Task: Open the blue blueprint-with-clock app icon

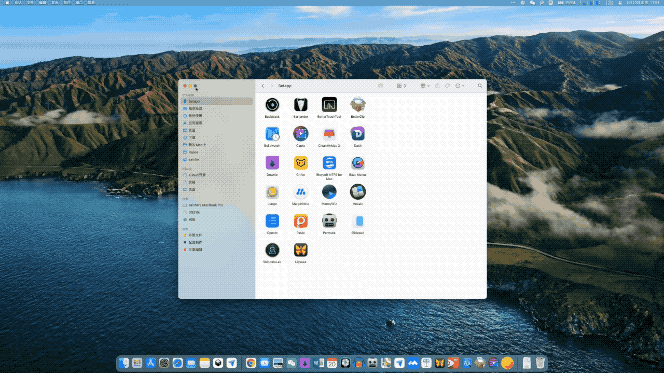Action: (272, 134)
